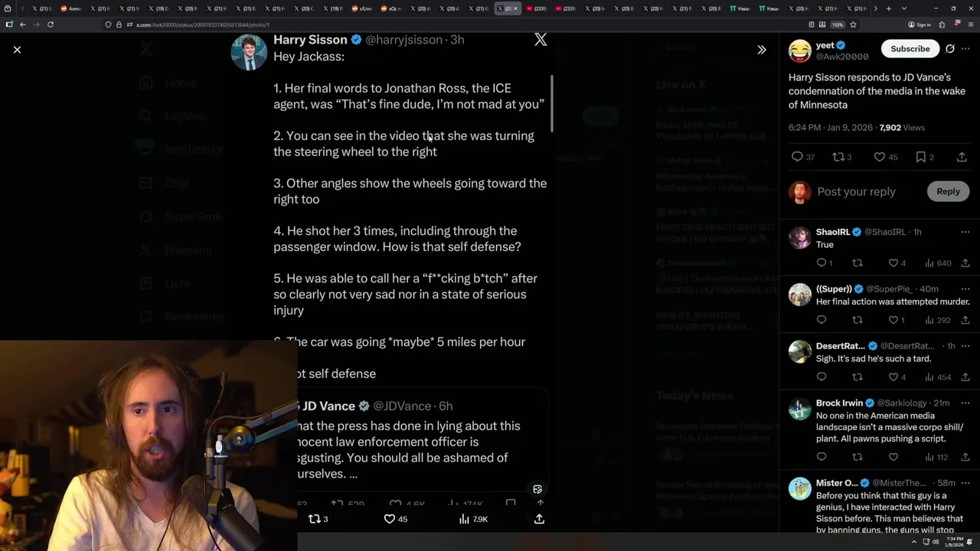The image size is (980, 551).
Task: Open more options on ShaoIRL's reply
Action: 965,232
